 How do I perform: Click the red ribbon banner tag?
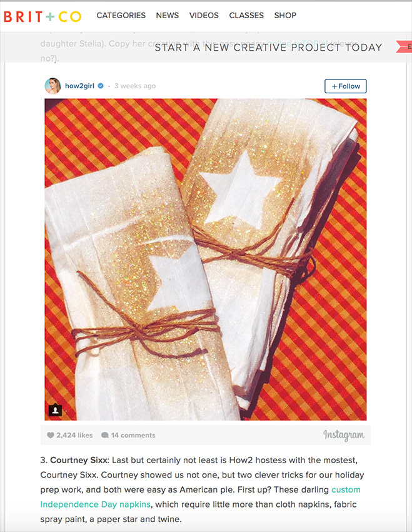pos(404,47)
